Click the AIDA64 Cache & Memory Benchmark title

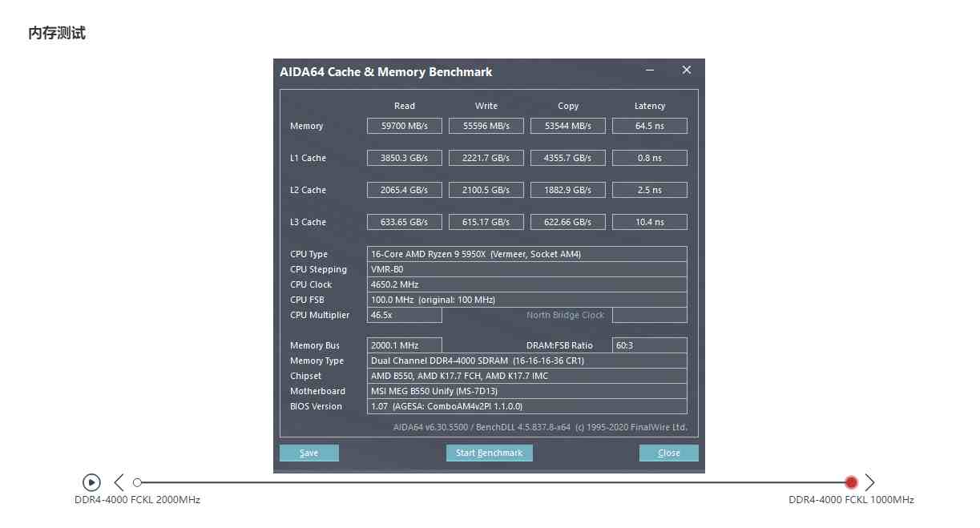coord(386,71)
